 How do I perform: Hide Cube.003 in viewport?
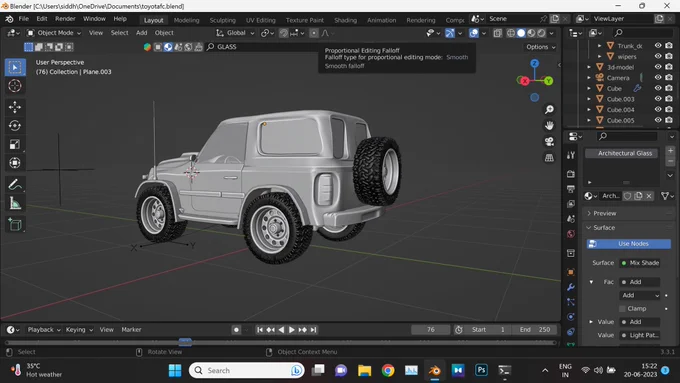point(658,99)
